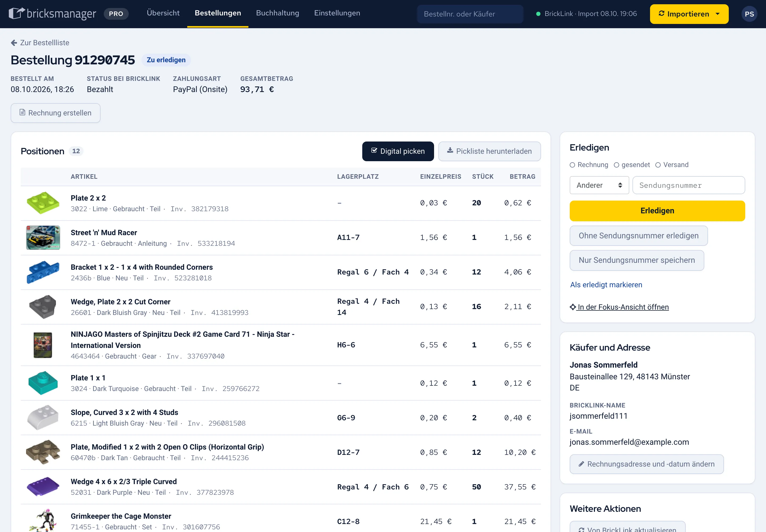Toggle the Rechnung status circle
This screenshot has width=766, height=532.
[572, 165]
